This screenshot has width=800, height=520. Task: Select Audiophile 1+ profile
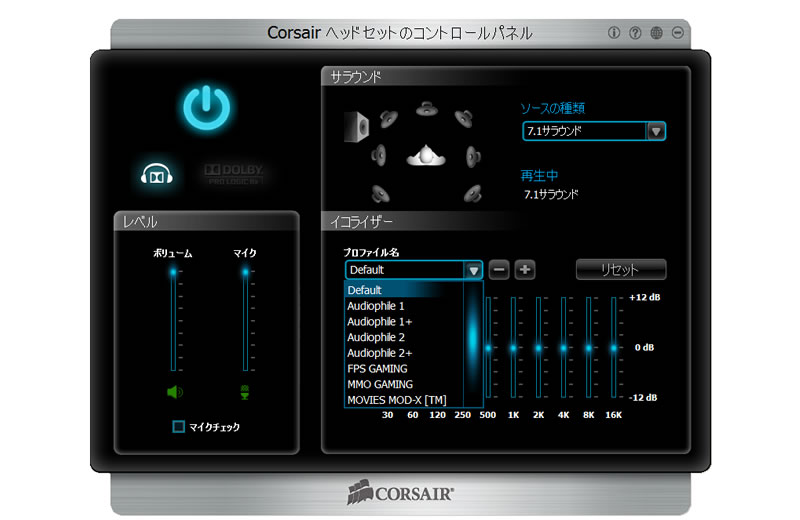404,321
